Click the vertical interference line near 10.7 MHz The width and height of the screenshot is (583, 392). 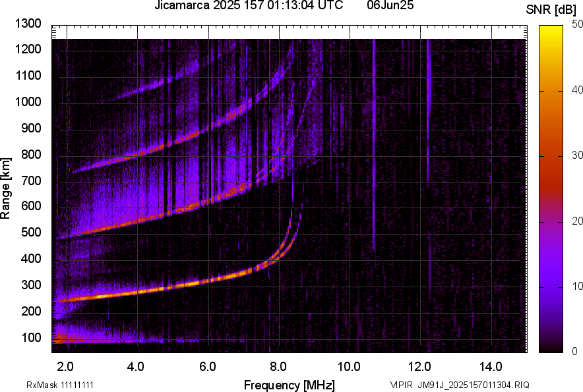[x=374, y=145]
